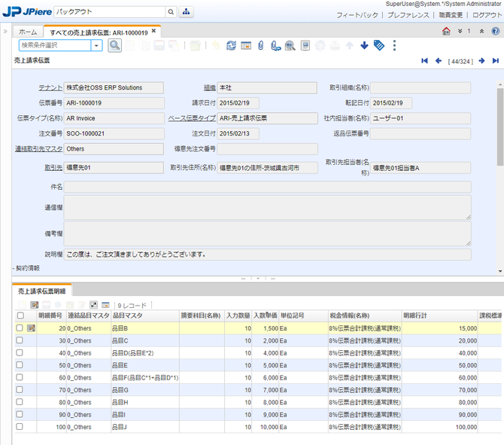Open プレファレンス link
This screenshot has width=504, height=445.
tap(408, 15)
